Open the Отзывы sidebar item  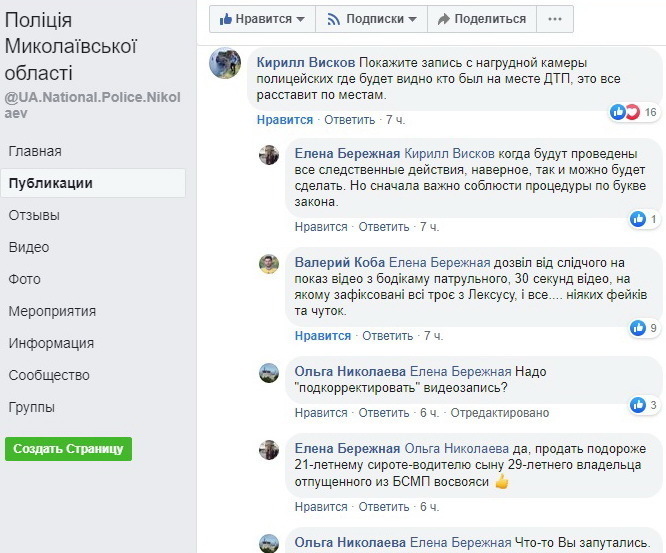pyautogui.click(x=34, y=215)
